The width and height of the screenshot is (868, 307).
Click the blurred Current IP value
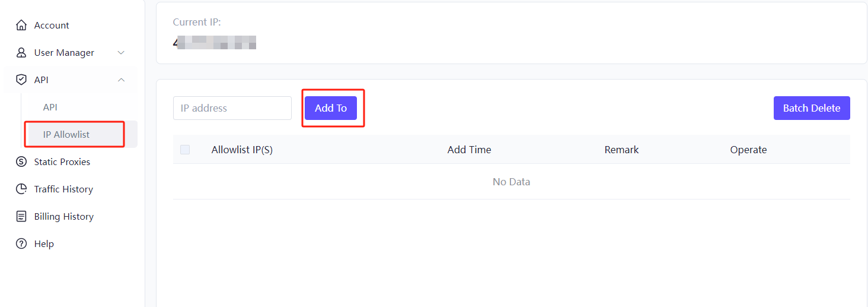pos(215,43)
